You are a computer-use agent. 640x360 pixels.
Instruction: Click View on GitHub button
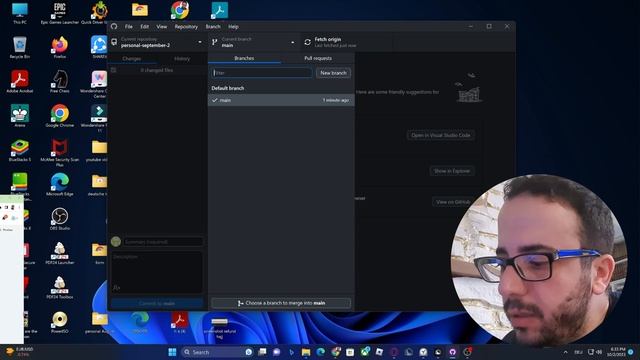(453, 202)
